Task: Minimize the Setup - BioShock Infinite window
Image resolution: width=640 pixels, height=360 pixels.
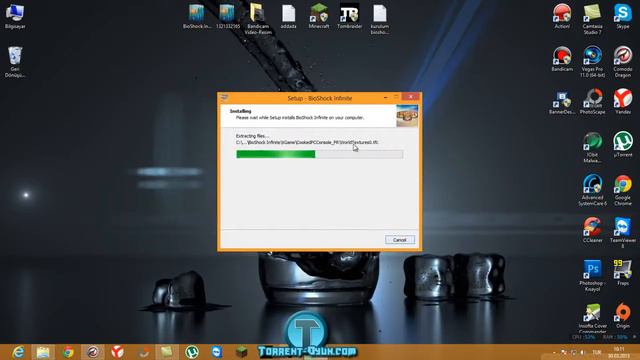Action: point(386,98)
